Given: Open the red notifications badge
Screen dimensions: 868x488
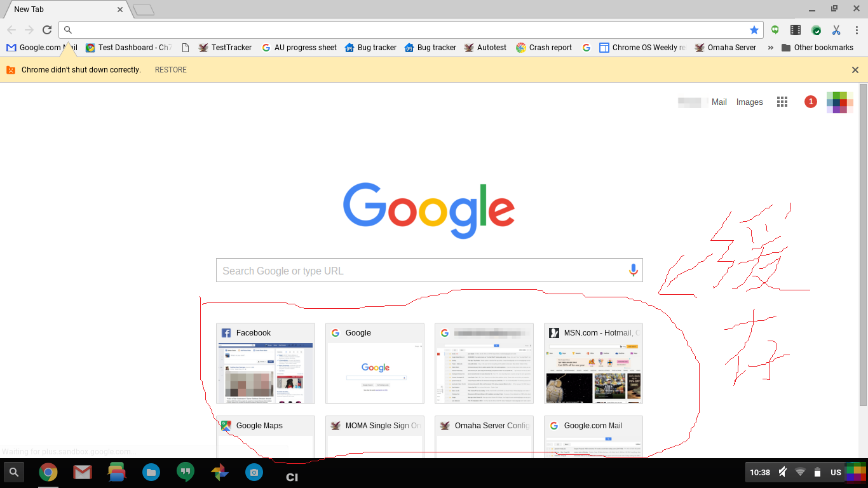Looking at the screenshot, I should (811, 102).
